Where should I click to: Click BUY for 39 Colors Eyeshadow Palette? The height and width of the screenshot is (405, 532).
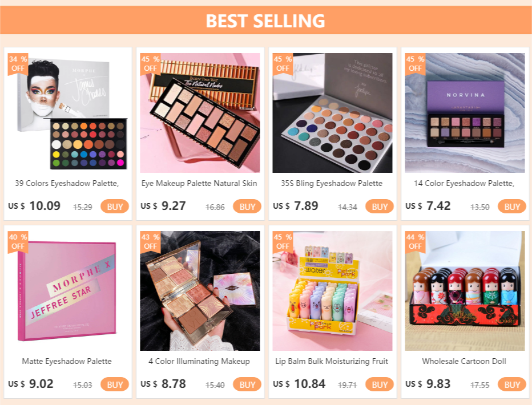[115, 206]
